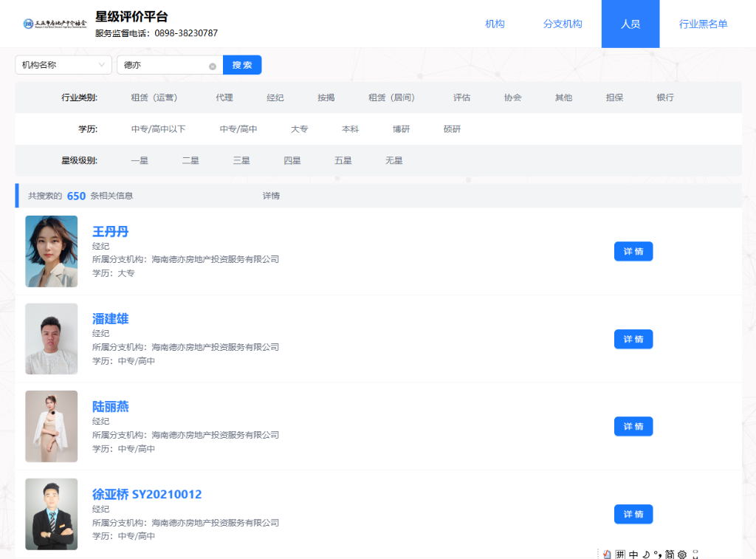Click the IME settings gear icon
Image resolution: width=756 pixels, height=559 pixels.
point(682,554)
